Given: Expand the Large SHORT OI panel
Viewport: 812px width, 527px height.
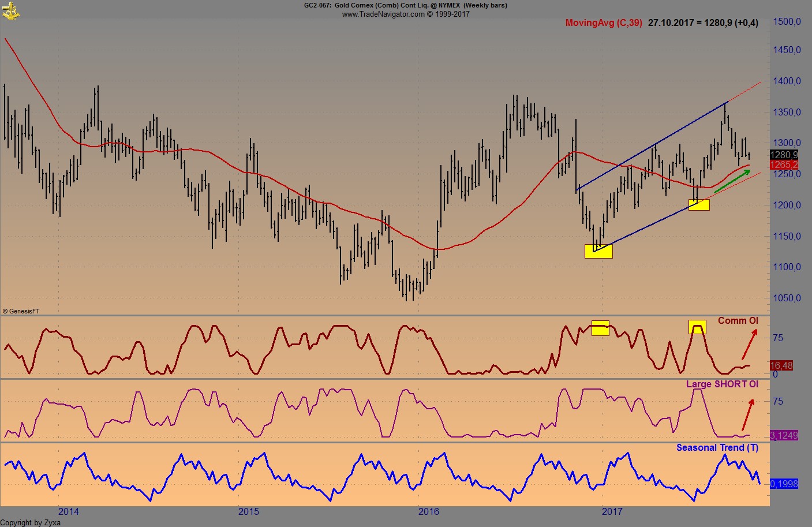Looking at the screenshot, I should [722, 383].
